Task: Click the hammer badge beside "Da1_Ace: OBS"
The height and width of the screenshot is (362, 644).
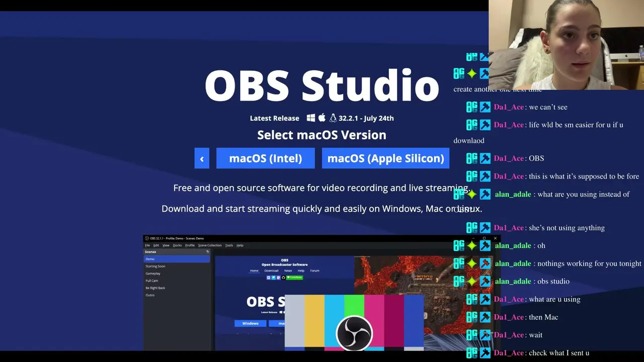Action: coord(485,158)
